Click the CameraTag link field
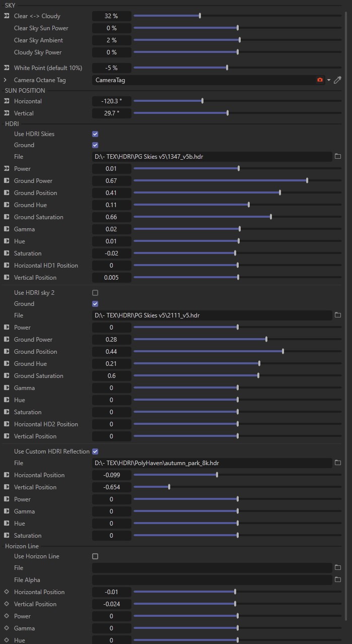Image resolution: width=352 pixels, height=644 pixels. coord(201,80)
